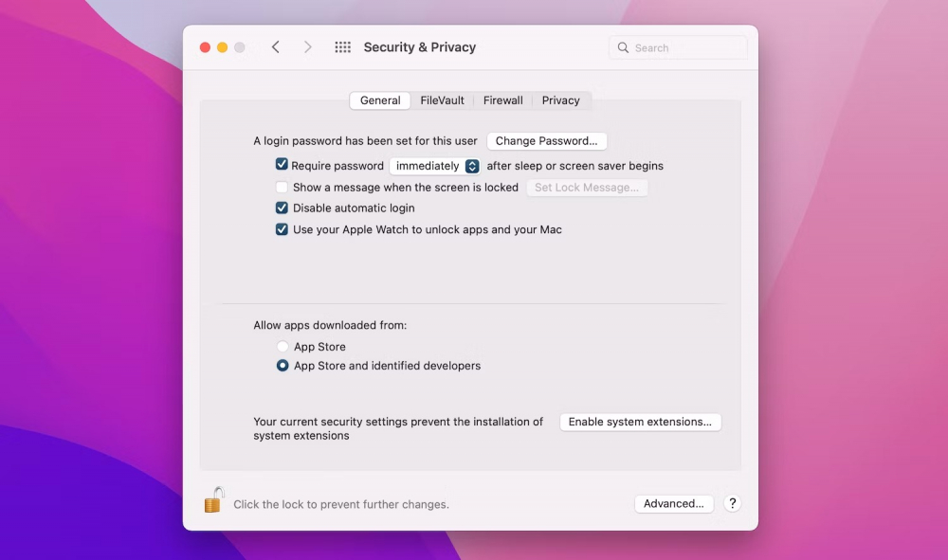
Task: Uncheck Use your Apple Watch to unlock
Action: pyautogui.click(x=282, y=229)
